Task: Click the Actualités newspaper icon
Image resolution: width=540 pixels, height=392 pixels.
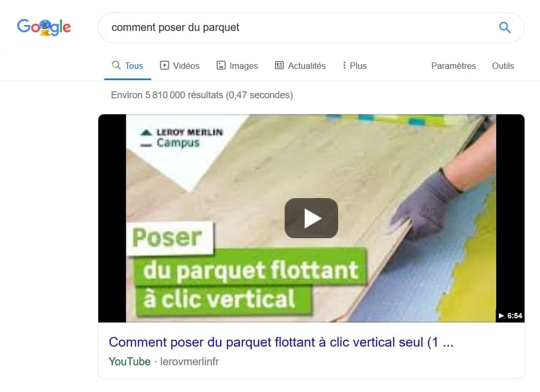Action: click(279, 65)
